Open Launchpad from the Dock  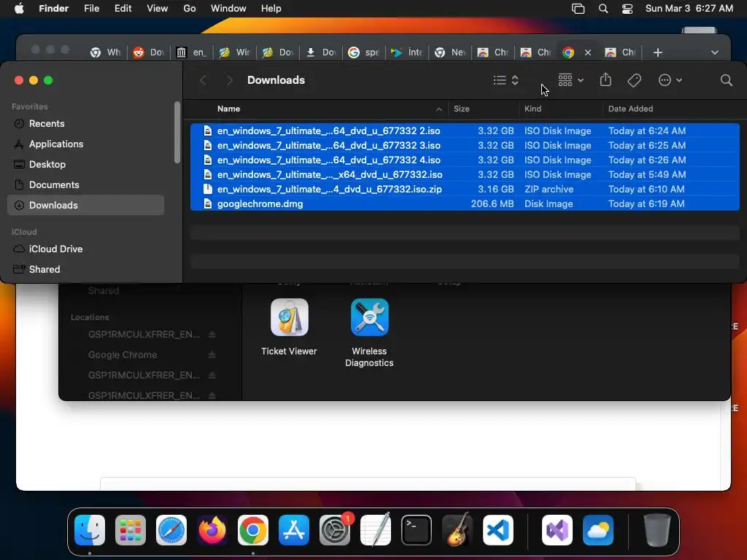click(x=131, y=530)
